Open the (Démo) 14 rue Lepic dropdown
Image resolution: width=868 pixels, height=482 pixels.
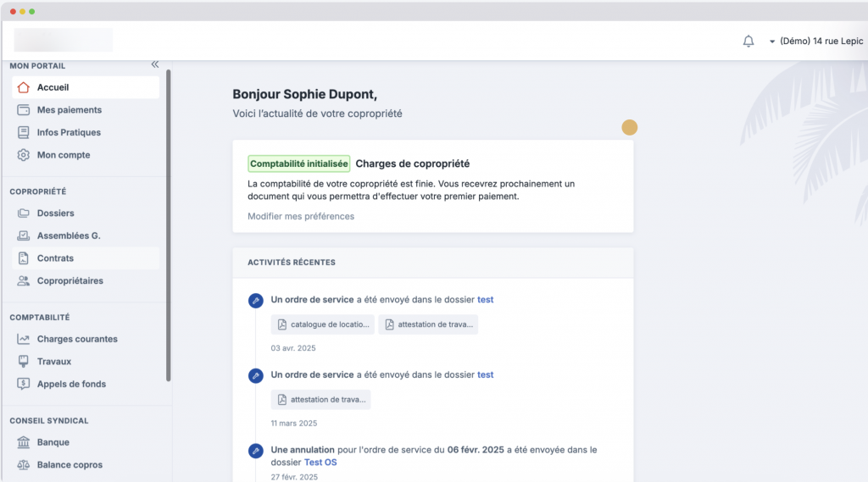coord(815,42)
